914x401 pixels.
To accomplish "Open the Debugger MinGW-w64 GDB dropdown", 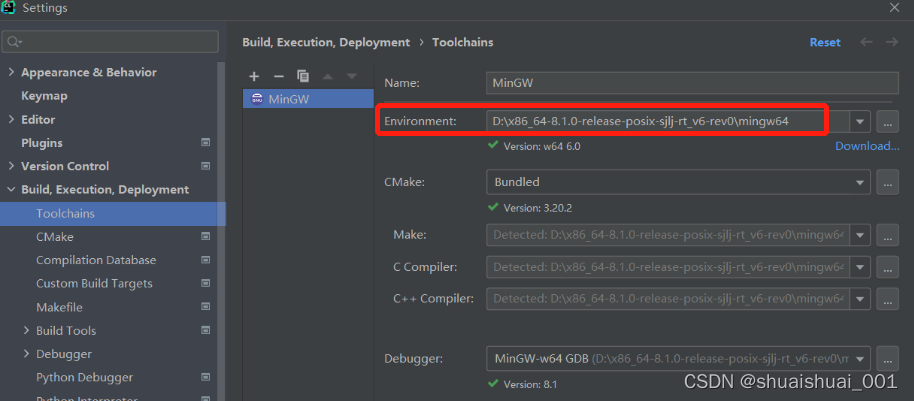I will (860, 358).
